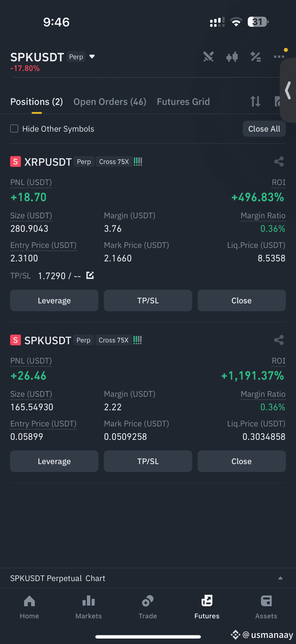The image size is (296, 644).
Task: Edit XRPUSDT TP/SL pencil icon
Action: (90, 275)
